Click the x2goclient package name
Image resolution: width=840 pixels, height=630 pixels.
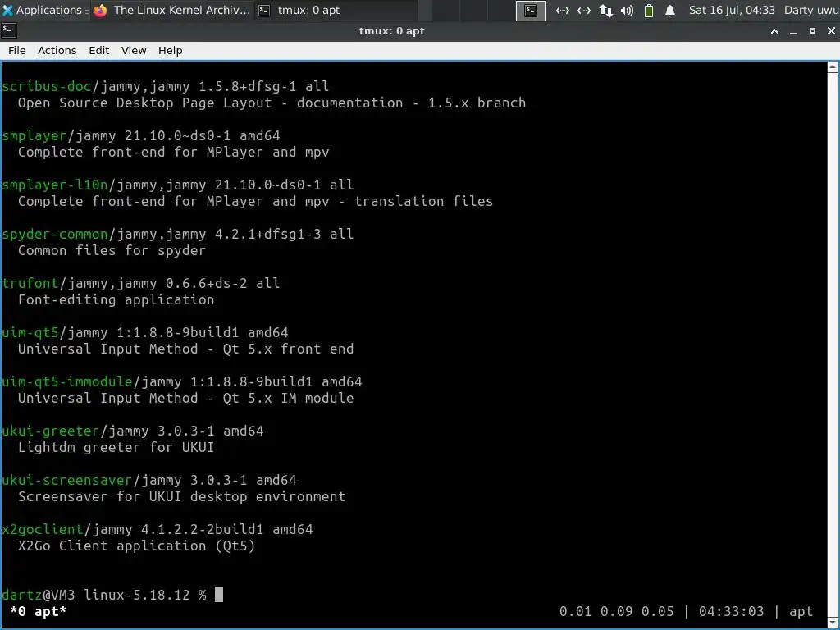tap(43, 530)
